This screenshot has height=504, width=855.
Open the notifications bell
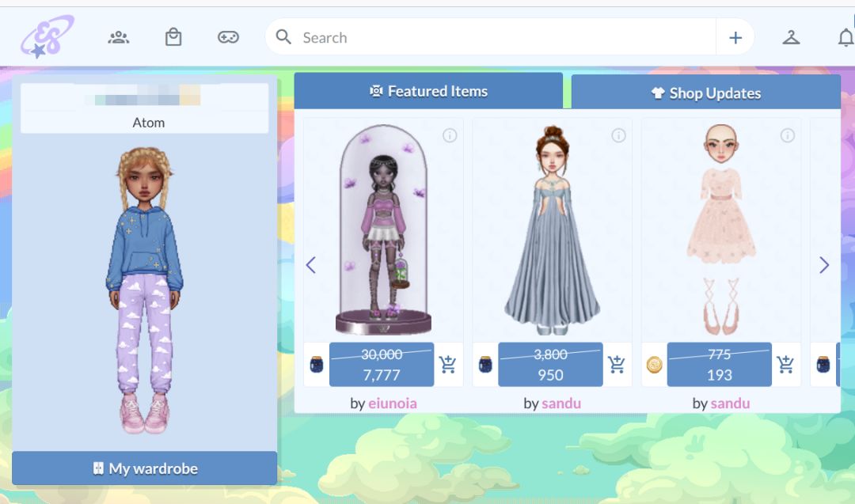tap(845, 37)
